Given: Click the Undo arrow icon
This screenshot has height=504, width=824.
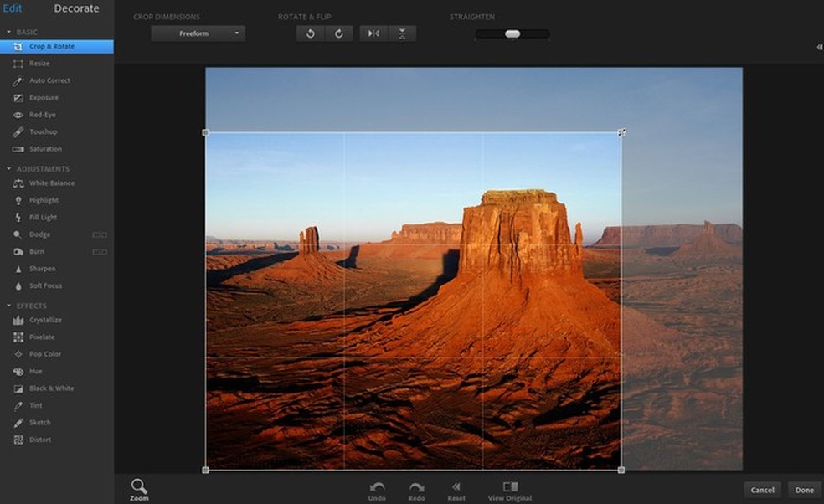Looking at the screenshot, I should point(377,487).
